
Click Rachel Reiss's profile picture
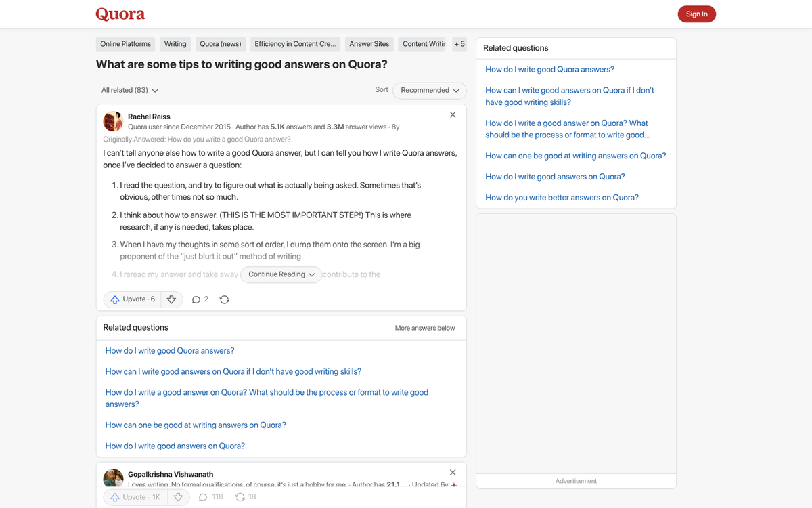point(113,121)
